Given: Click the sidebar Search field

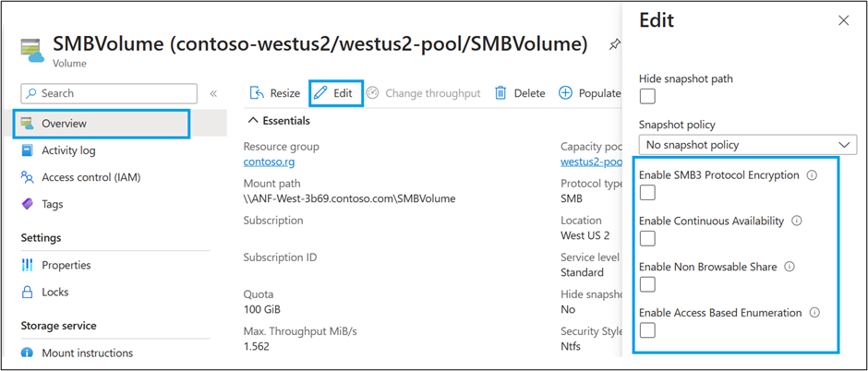Looking at the screenshot, I should click(109, 93).
